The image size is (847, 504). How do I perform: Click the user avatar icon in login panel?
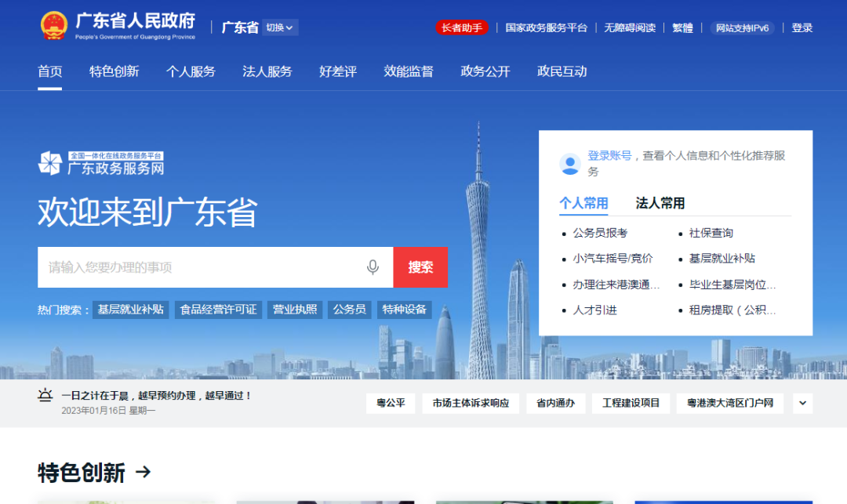570,164
